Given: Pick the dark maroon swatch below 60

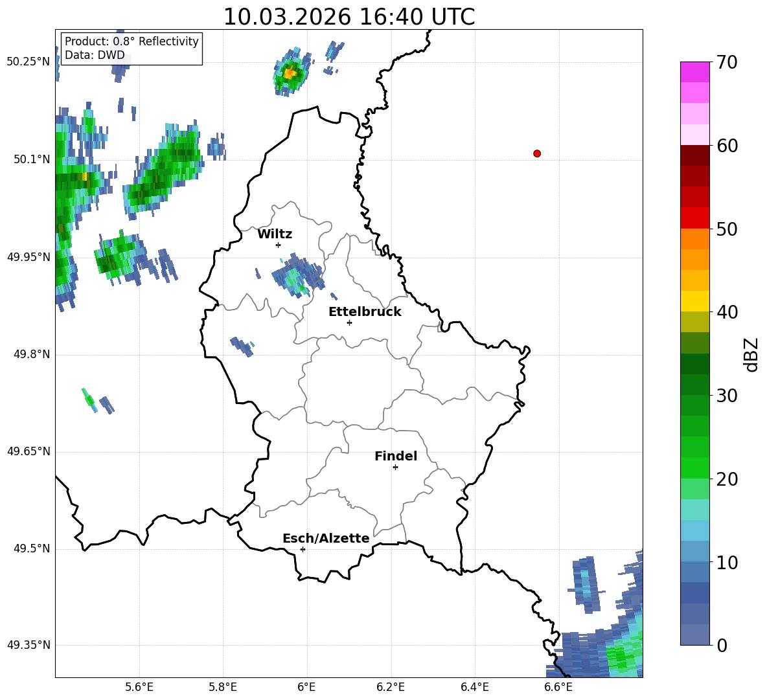Looking at the screenshot, I should pyautogui.click(x=694, y=155).
